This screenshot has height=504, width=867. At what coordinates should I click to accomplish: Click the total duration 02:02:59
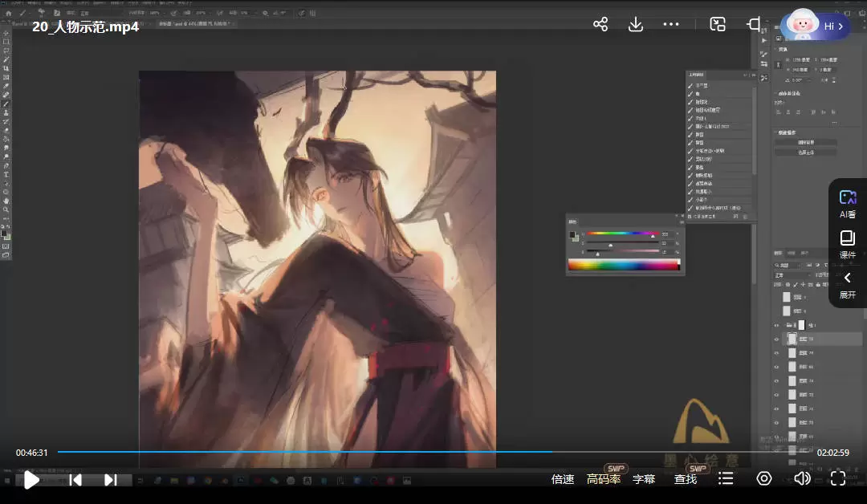click(833, 453)
